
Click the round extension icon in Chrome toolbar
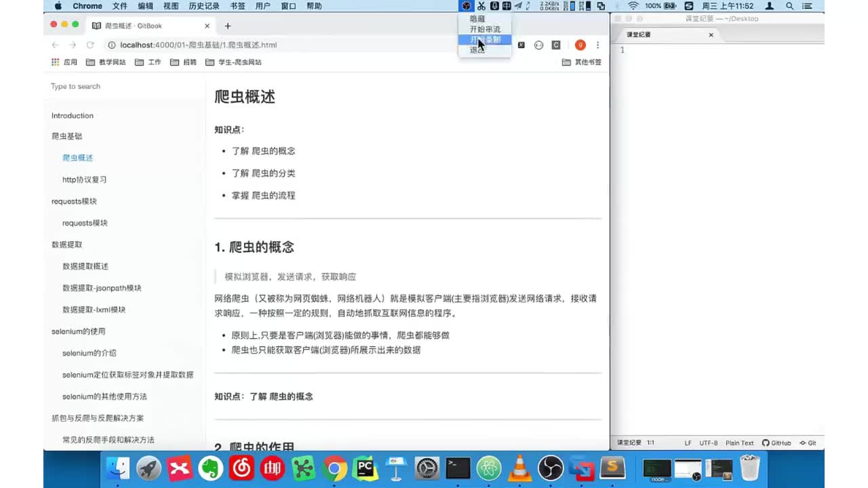(x=538, y=45)
